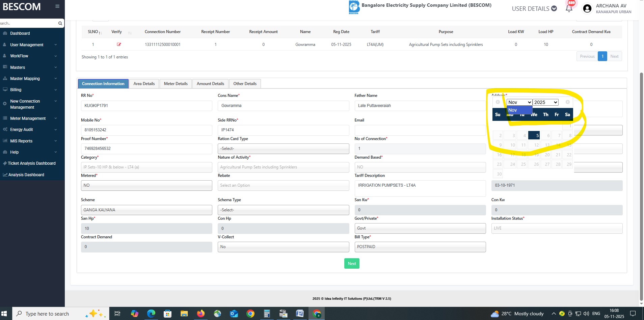Open the notification bell icon

pyautogui.click(x=569, y=8)
